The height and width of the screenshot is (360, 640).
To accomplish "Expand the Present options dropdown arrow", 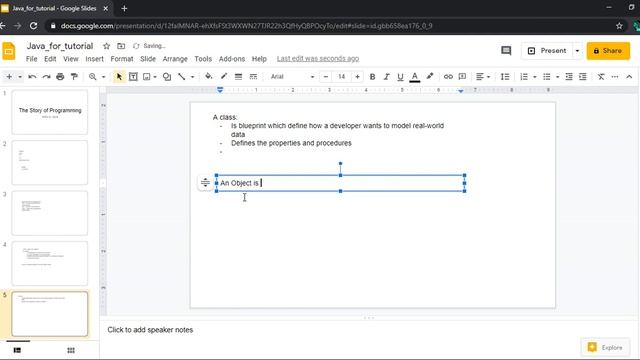I will [577, 51].
